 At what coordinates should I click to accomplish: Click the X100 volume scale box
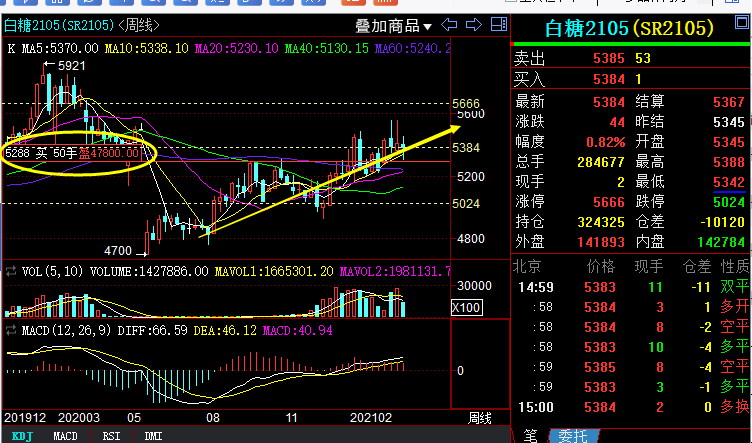pyautogui.click(x=467, y=307)
